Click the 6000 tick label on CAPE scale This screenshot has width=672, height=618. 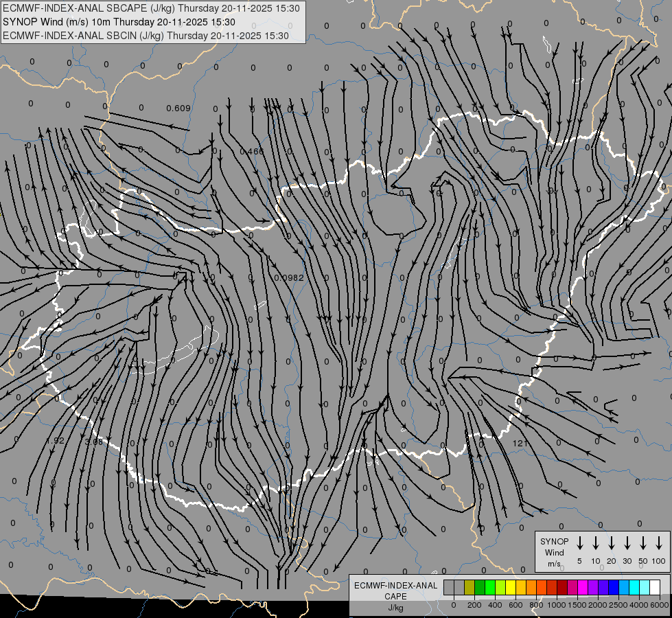tap(660, 605)
